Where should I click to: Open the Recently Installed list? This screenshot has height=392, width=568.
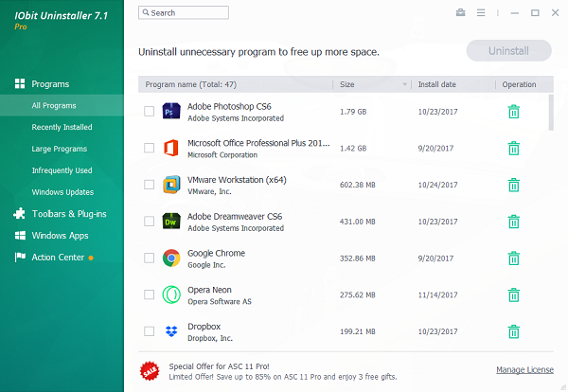click(x=62, y=127)
